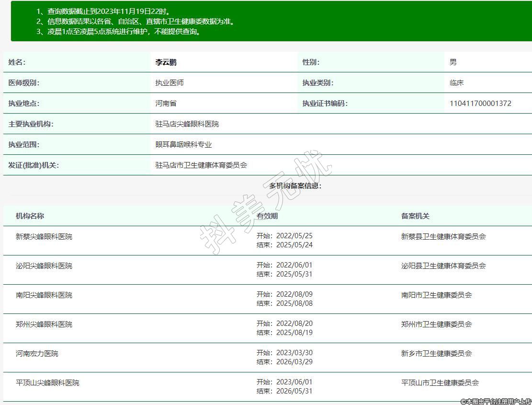Image resolution: width=532 pixels, height=405 pixels.
Task: Open the 南阳尖峰眼科医院 institution entry
Action: (44, 295)
